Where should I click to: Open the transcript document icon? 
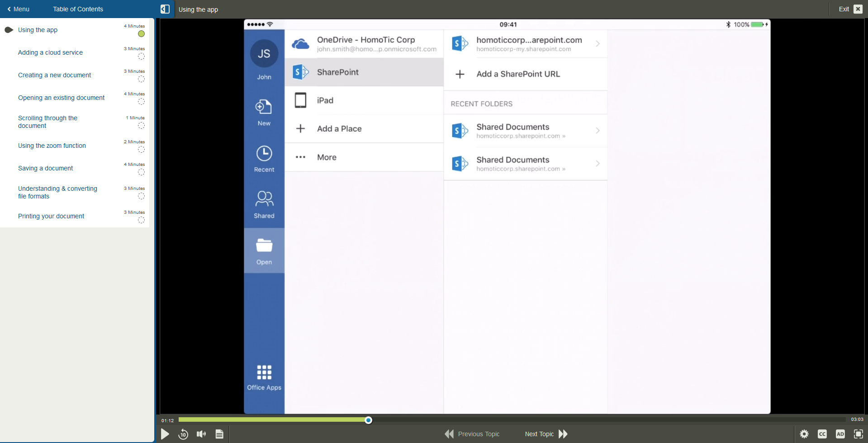click(219, 434)
